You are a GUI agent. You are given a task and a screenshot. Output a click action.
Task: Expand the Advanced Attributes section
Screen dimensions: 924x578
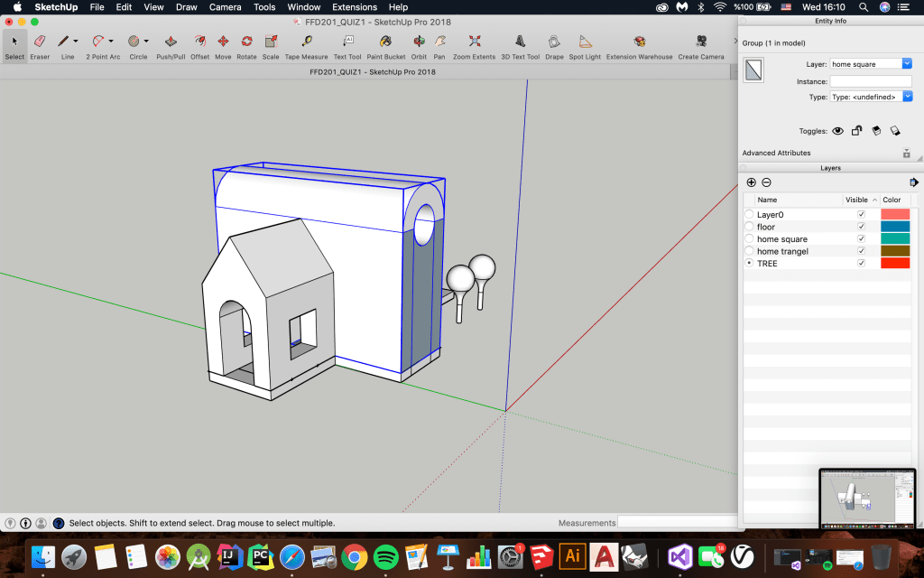tap(905, 154)
